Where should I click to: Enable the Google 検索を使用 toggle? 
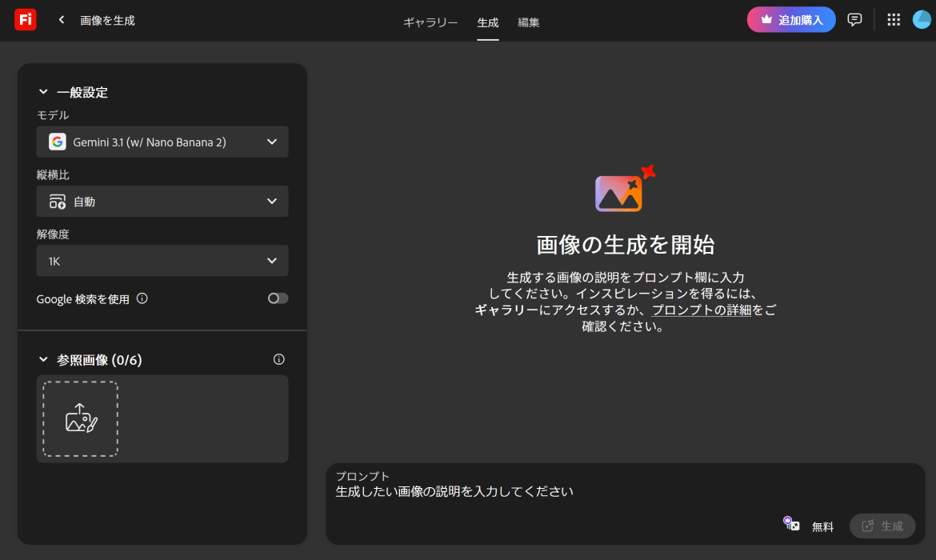click(x=278, y=298)
